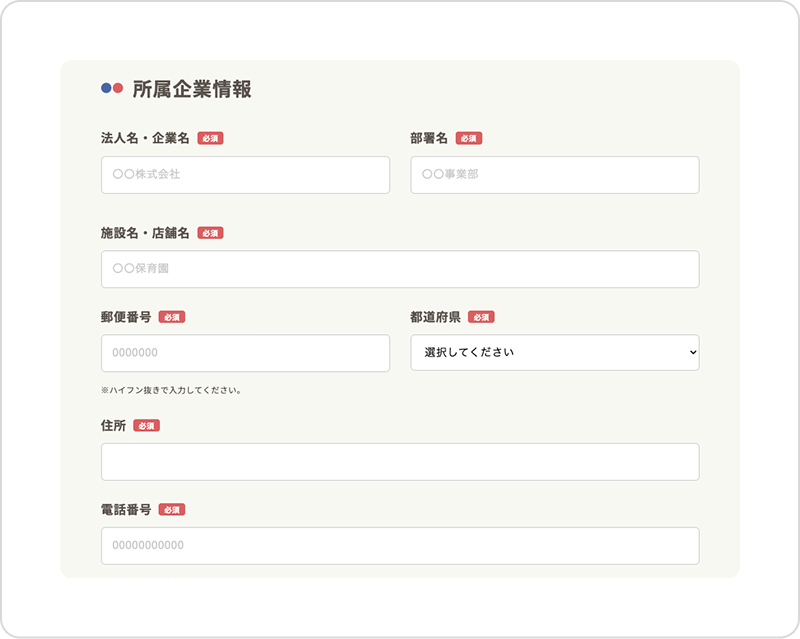Click the 必須 badge next to 郵便番号
This screenshot has height=639, width=800.
pos(172,317)
